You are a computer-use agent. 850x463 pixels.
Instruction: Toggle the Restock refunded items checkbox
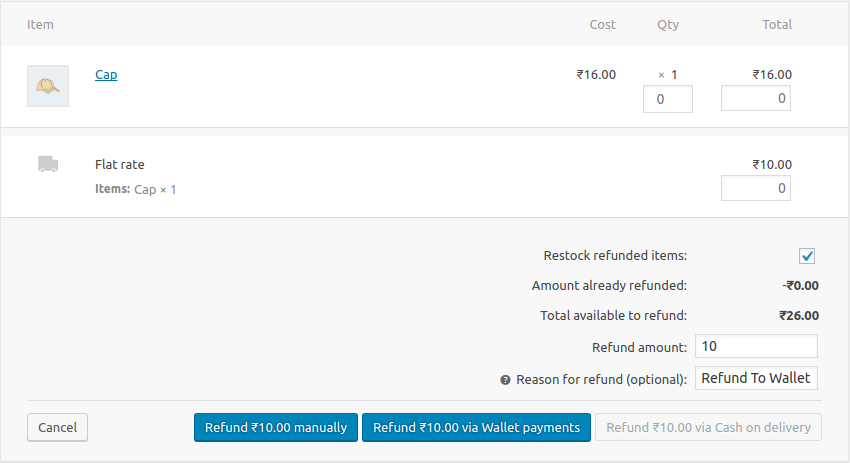[x=807, y=256]
